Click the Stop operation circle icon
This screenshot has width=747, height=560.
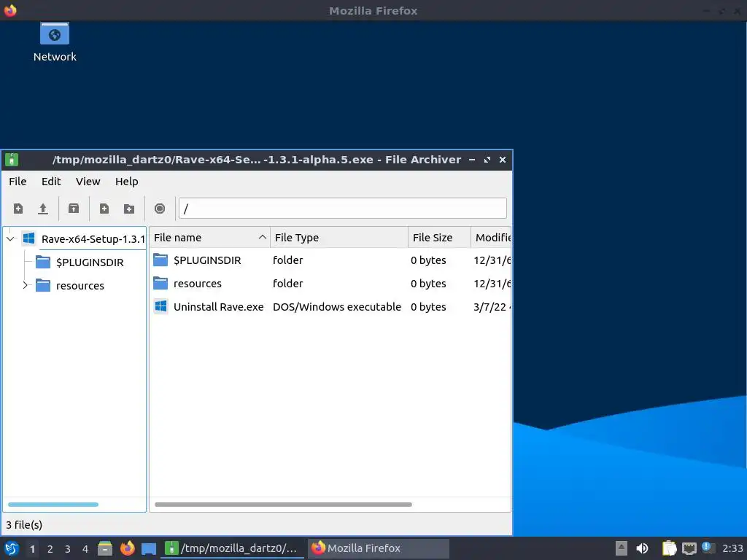tap(160, 209)
